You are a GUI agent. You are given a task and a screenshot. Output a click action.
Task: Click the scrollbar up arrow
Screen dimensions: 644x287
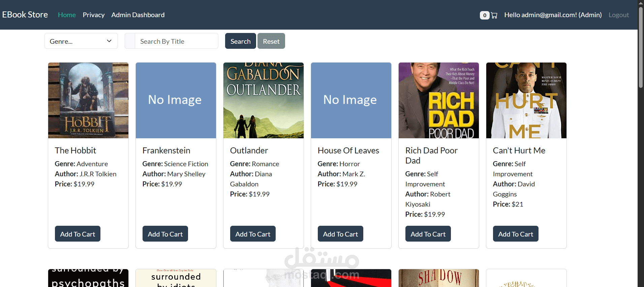pyautogui.click(x=641, y=3)
